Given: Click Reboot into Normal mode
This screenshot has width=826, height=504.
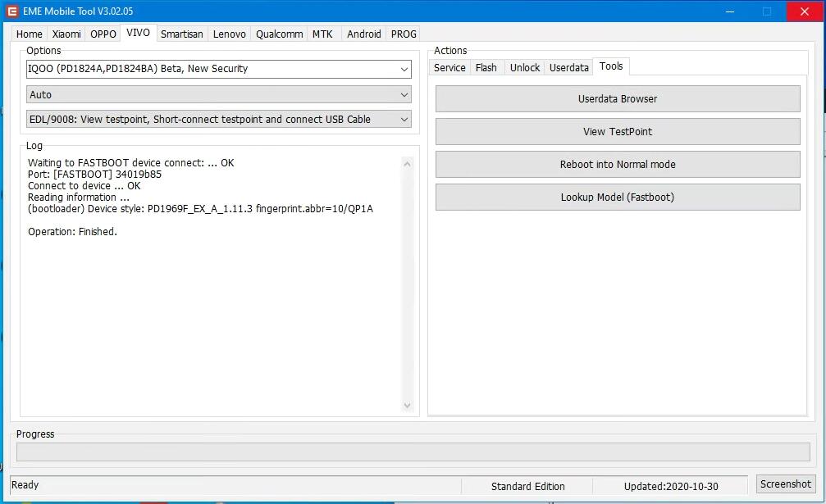Looking at the screenshot, I should coord(618,164).
